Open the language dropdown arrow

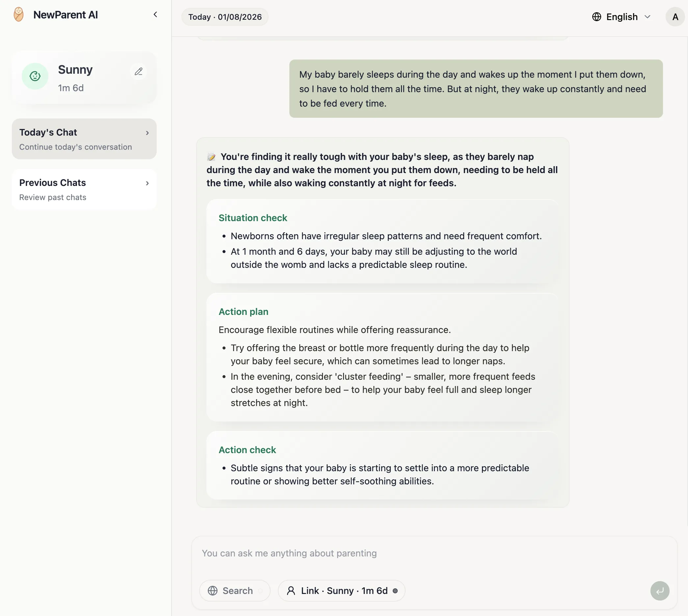click(x=648, y=16)
